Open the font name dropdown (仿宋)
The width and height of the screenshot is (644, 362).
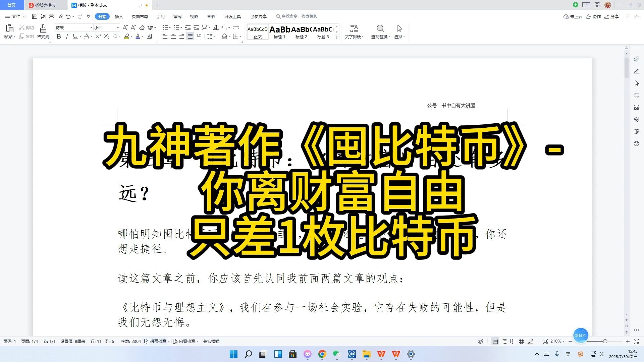91,27
